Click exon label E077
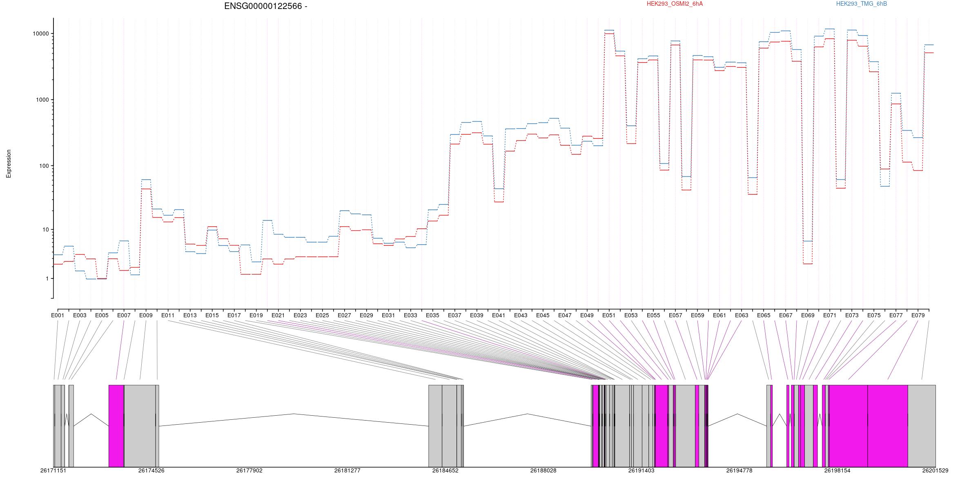Viewport: 980px width, 490px height. [x=896, y=315]
